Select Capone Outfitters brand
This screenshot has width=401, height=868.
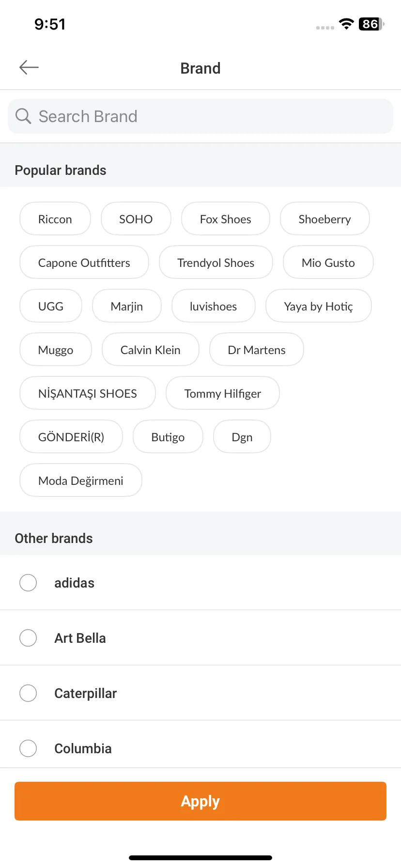pos(84,263)
